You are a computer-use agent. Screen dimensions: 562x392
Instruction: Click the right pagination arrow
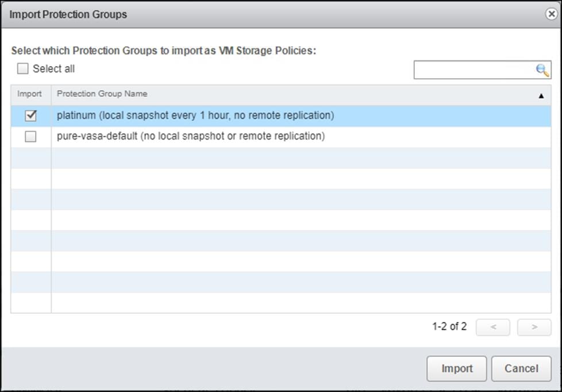coord(533,327)
